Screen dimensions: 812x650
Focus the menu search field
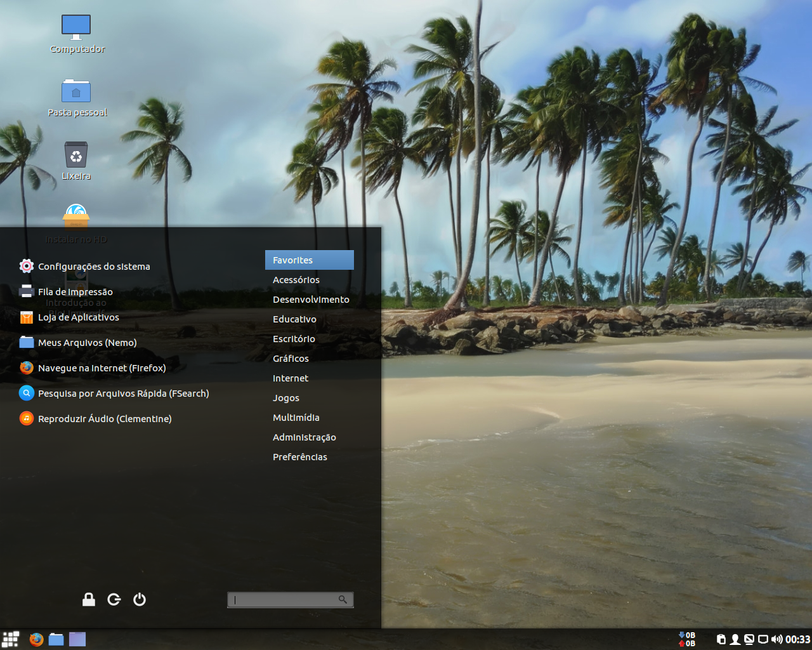click(291, 599)
